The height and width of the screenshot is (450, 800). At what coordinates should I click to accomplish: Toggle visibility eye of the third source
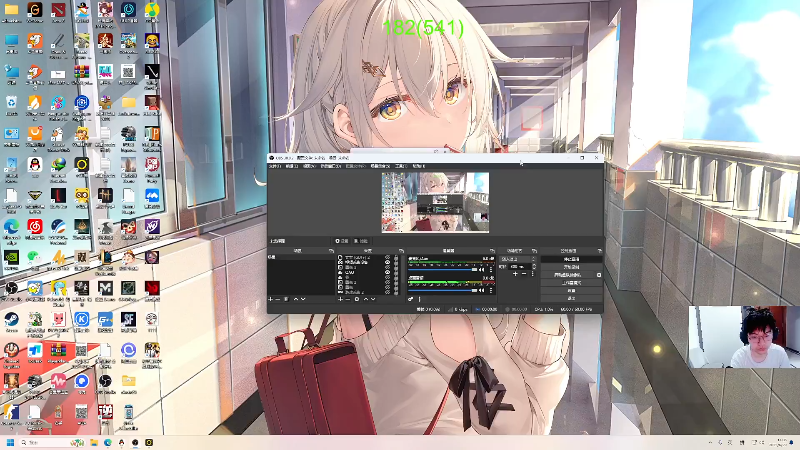pyautogui.click(x=388, y=267)
